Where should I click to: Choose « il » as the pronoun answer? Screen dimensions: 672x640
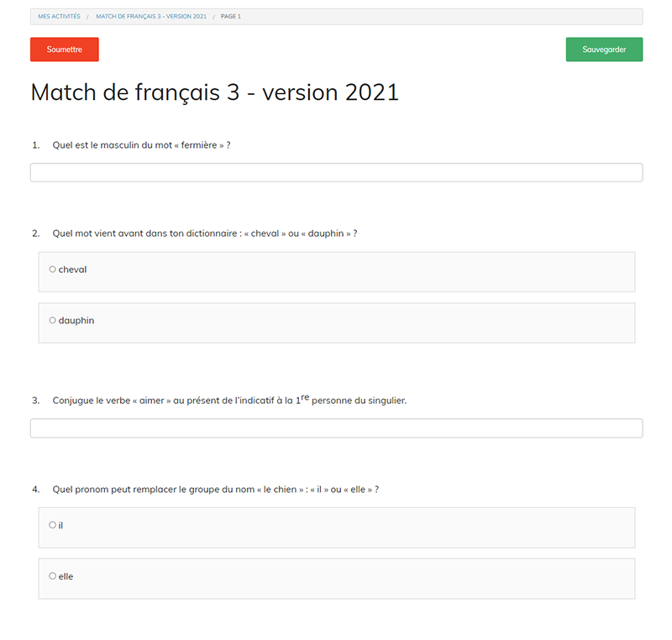pyautogui.click(x=52, y=525)
